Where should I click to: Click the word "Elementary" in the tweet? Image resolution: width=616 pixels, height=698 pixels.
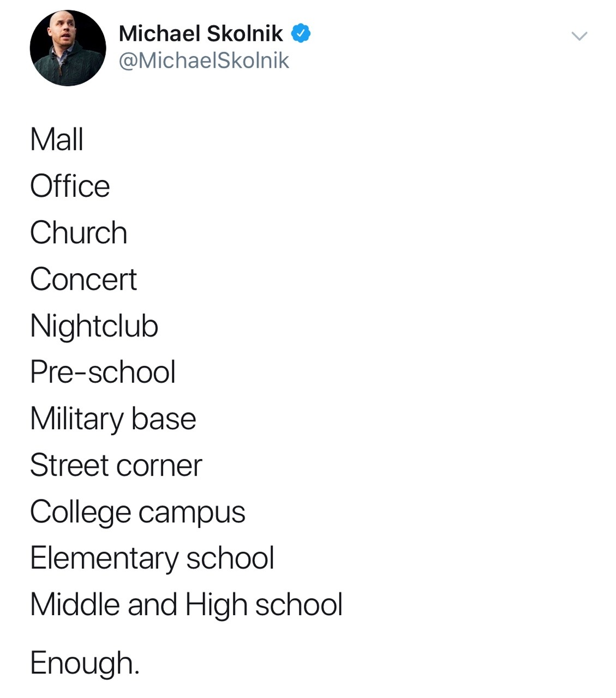pyautogui.click(x=104, y=559)
